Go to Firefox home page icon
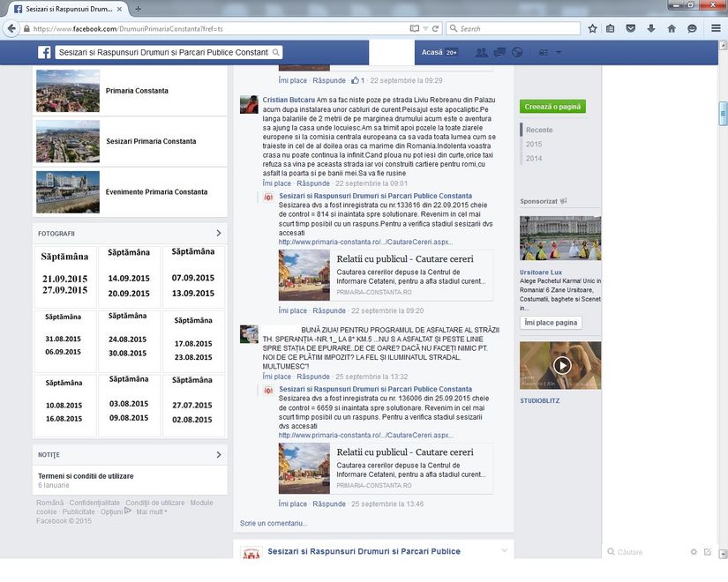728x582 pixels. point(672,28)
